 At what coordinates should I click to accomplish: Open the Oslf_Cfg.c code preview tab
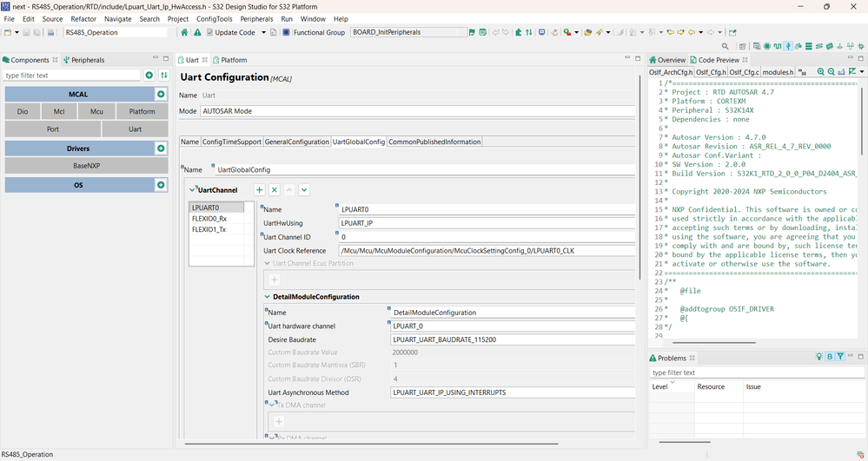click(x=744, y=72)
